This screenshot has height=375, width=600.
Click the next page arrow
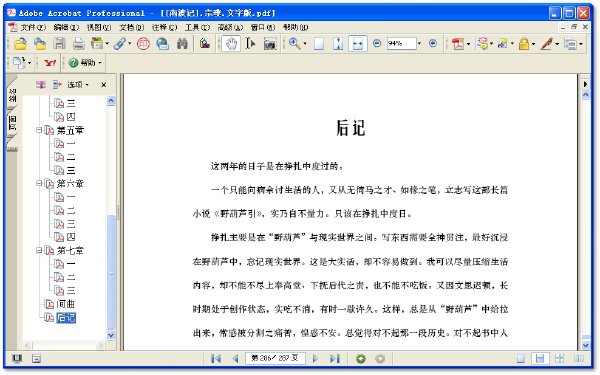(x=315, y=359)
